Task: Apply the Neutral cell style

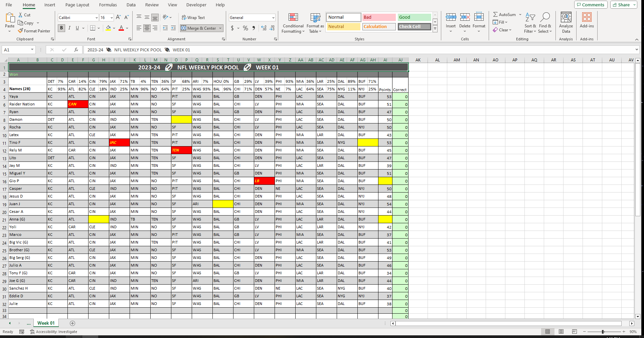Action: coord(343,26)
